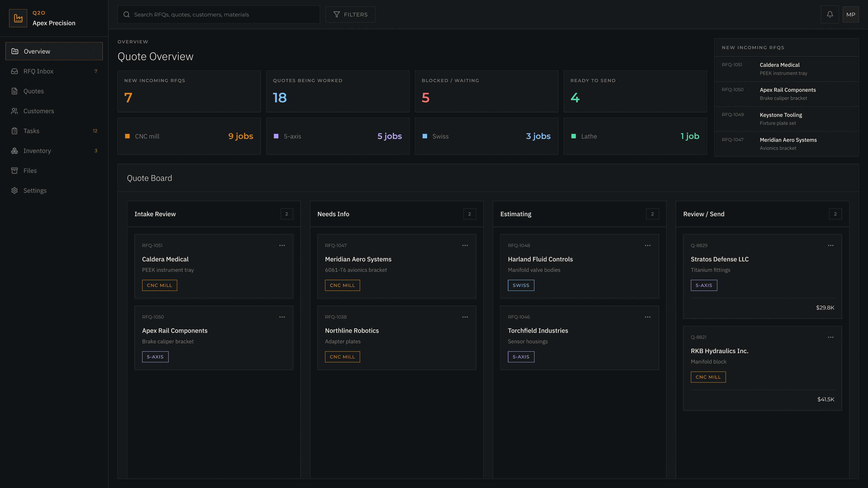Screen dimensions: 868x488
Task: Click the RFQ Inbox badge count 7
Action: (x=96, y=71)
